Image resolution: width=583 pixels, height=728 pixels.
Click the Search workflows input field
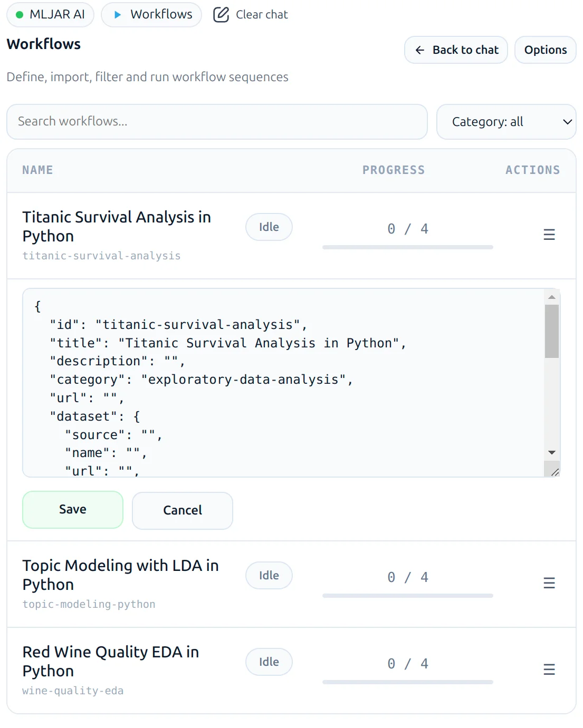[x=216, y=122]
